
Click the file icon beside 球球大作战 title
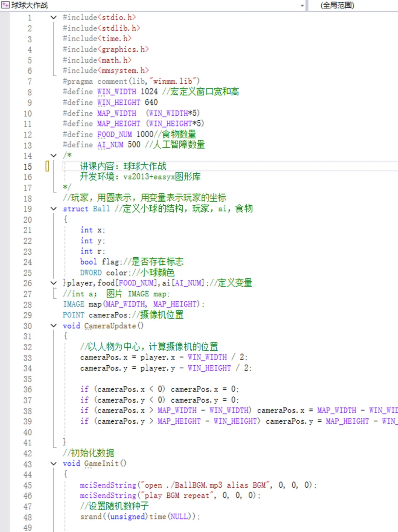point(5,6)
